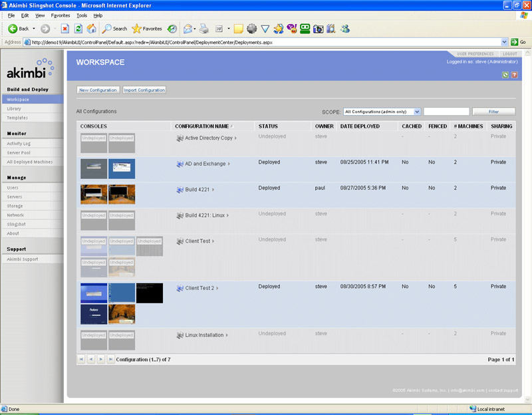Expand AD and Exchange actions arrow
This screenshot has width=532, height=415.
pyautogui.click(x=229, y=164)
